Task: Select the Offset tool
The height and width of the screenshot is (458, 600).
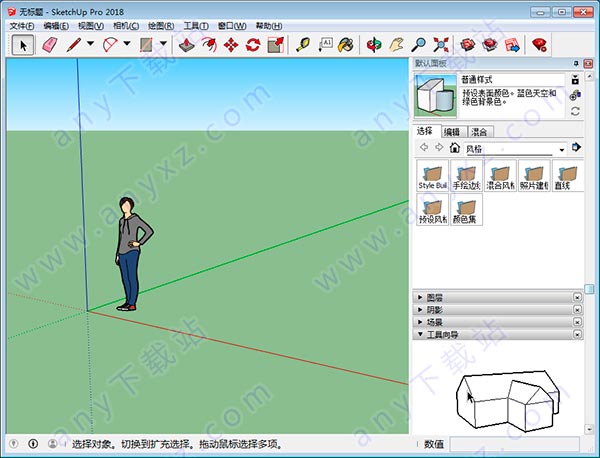Action: tap(209, 45)
